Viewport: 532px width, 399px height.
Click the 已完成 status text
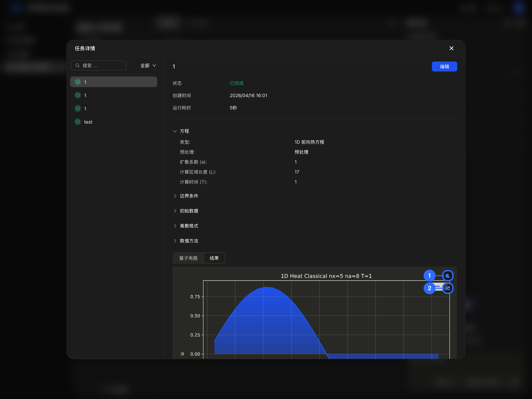pos(237,83)
